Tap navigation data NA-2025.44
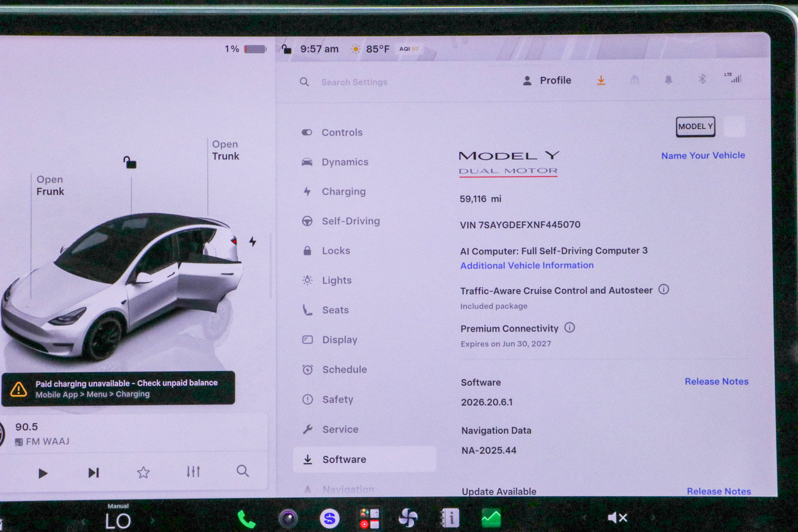Viewport: 798px width, 532px height. tap(489, 451)
